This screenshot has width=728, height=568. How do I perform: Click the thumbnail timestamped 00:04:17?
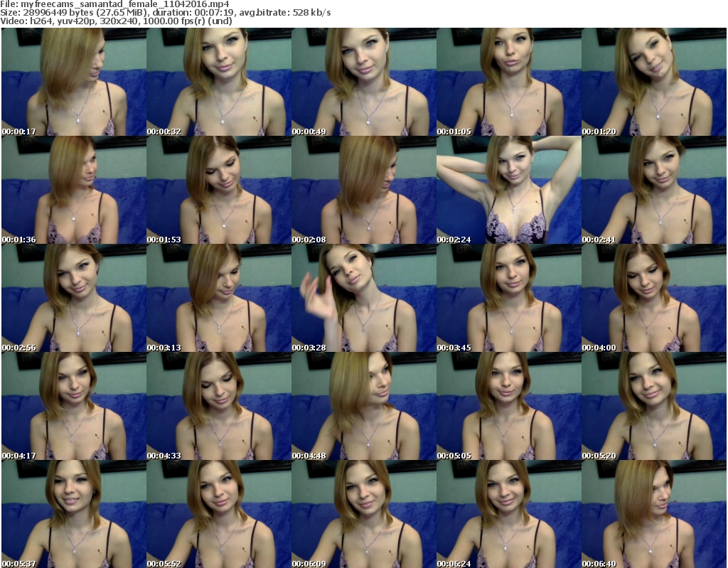(x=74, y=406)
